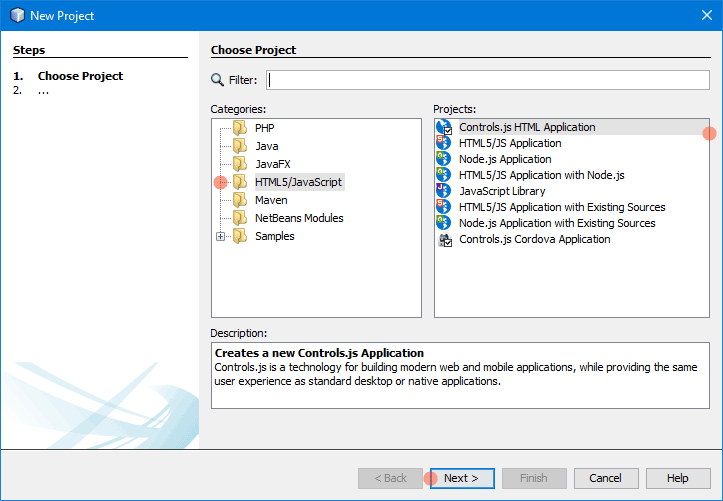Image resolution: width=723 pixels, height=501 pixels.
Task: Select Controls.js Cordova Application project
Action: click(x=534, y=239)
